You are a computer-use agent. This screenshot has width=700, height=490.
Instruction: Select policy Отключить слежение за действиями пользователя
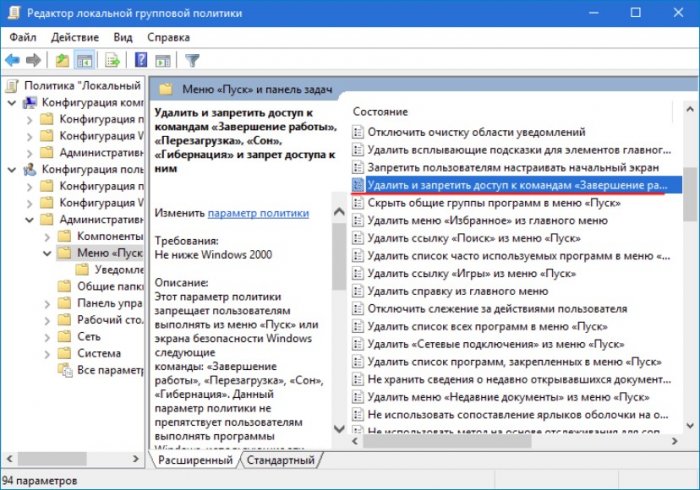[490, 309]
